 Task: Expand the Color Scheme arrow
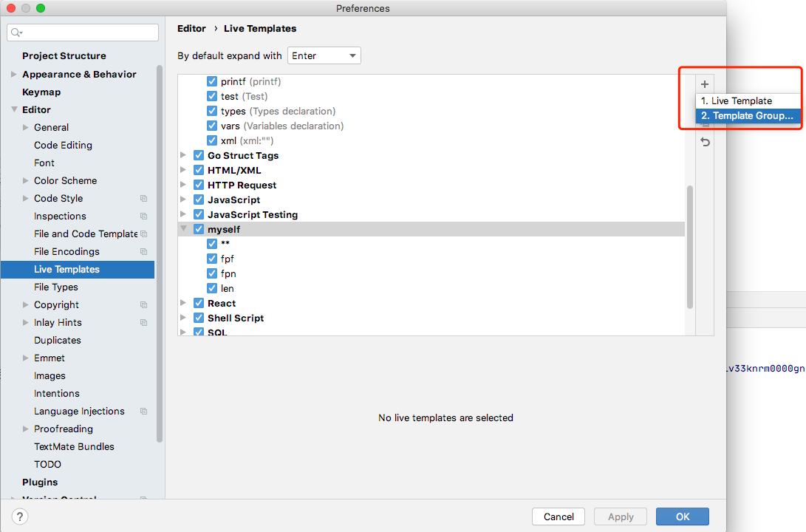[26, 180]
